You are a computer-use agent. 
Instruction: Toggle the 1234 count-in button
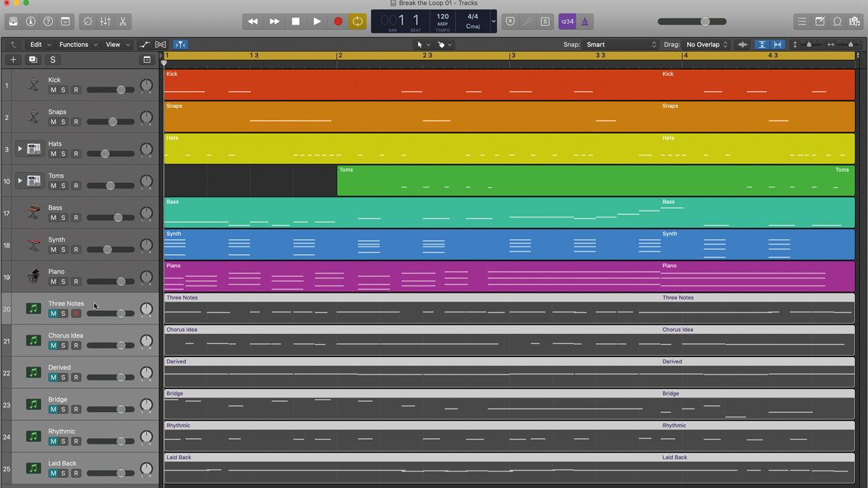[568, 21]
